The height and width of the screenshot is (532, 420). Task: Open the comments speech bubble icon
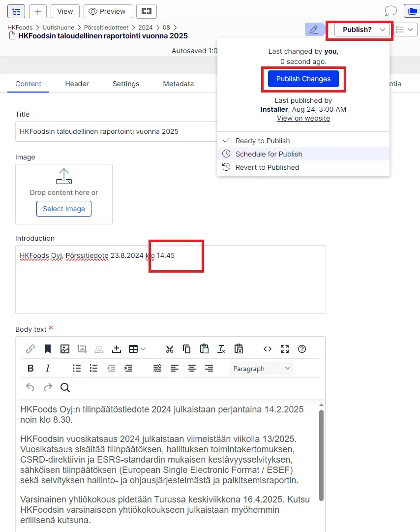390,11
